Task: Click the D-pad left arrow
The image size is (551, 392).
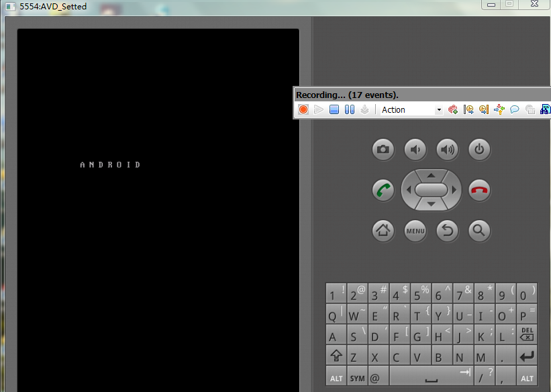Action: tap(408, 190)
